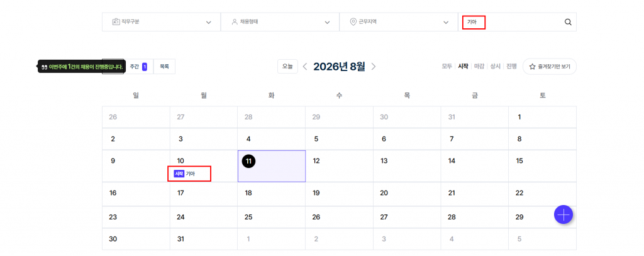Select the 마감 filter option

tap(479, 66)
